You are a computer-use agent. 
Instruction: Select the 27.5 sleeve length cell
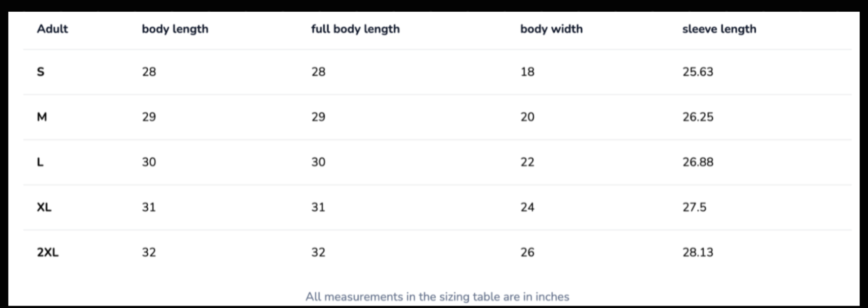click(694, 207)
